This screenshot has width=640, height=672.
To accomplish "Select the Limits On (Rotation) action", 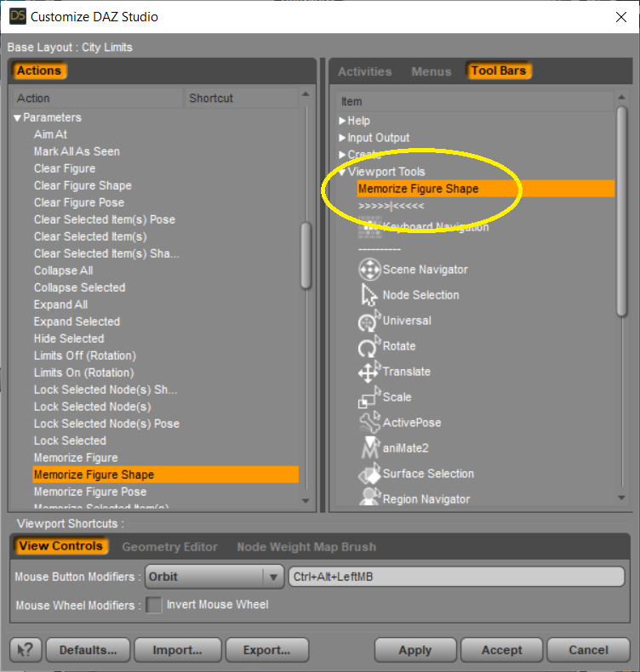I will tap(84, 373).
